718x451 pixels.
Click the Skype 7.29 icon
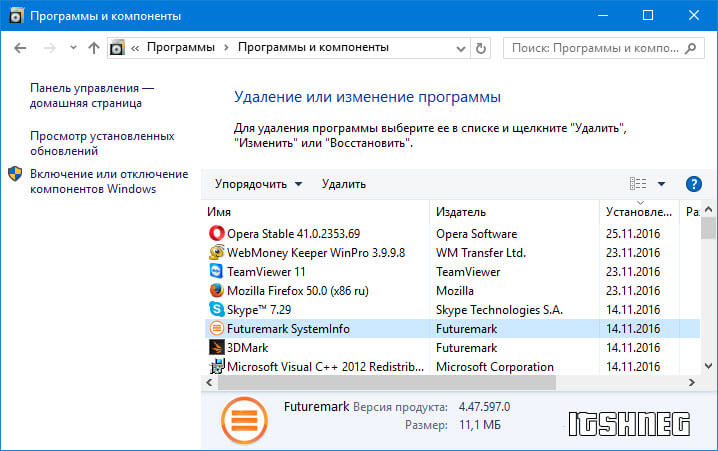click(217, 309)
